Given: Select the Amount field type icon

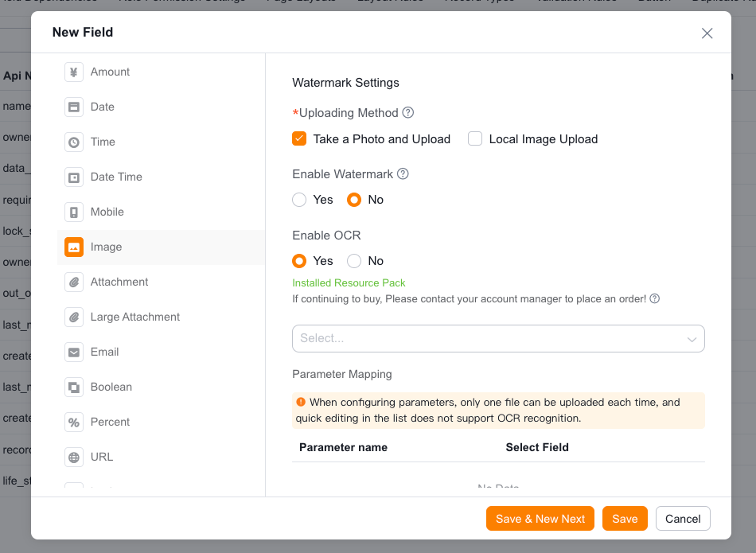Looking at the screenshot, I should [x=74, y=72].
